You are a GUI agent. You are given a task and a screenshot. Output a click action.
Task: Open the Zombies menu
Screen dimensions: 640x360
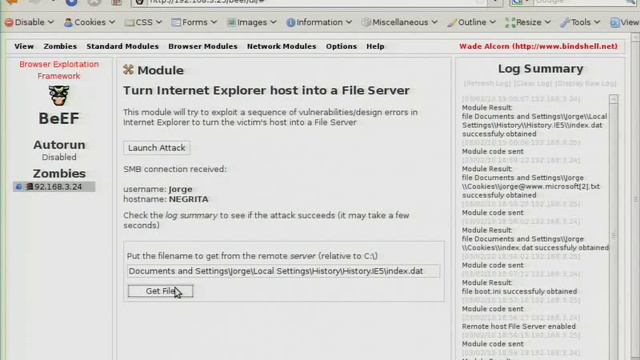point(60,47)
